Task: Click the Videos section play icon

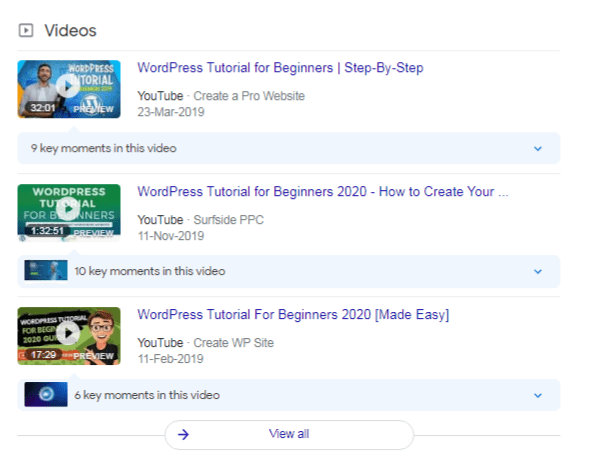Action: [26, 30]
